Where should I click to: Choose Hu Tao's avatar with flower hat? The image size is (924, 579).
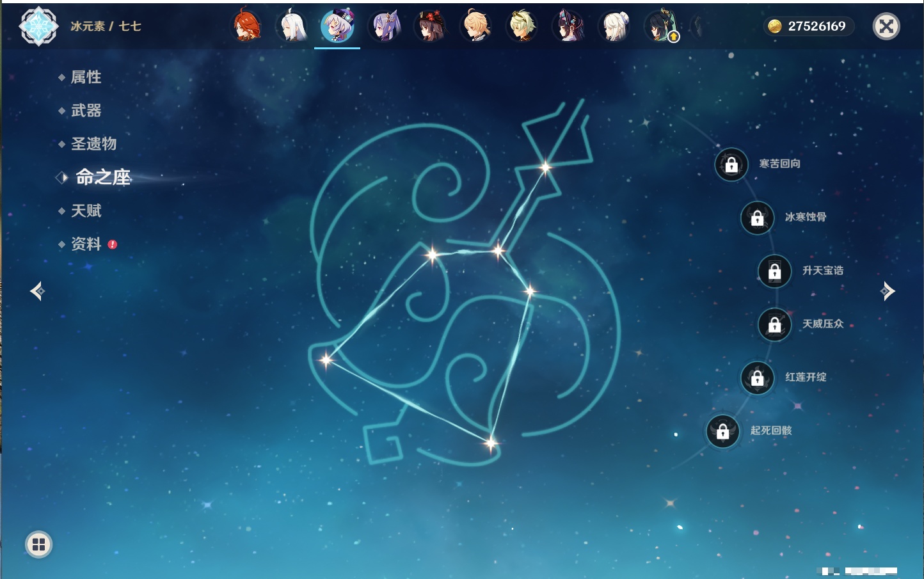pos(430,26)
